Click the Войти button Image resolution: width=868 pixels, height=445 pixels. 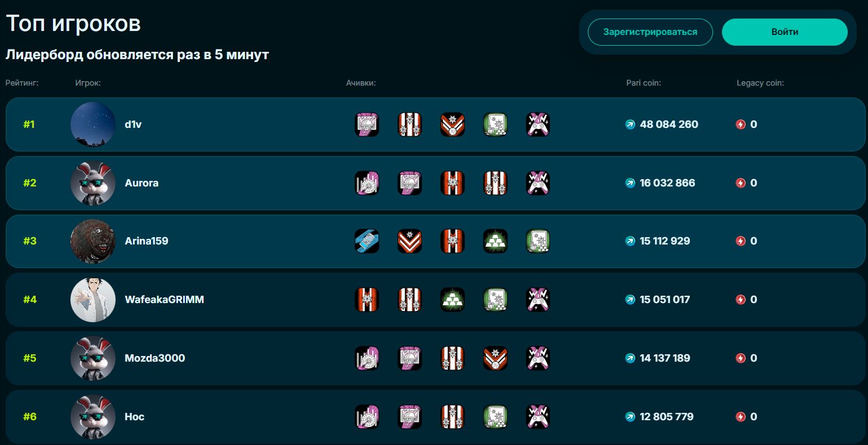(x=785, y=32)
